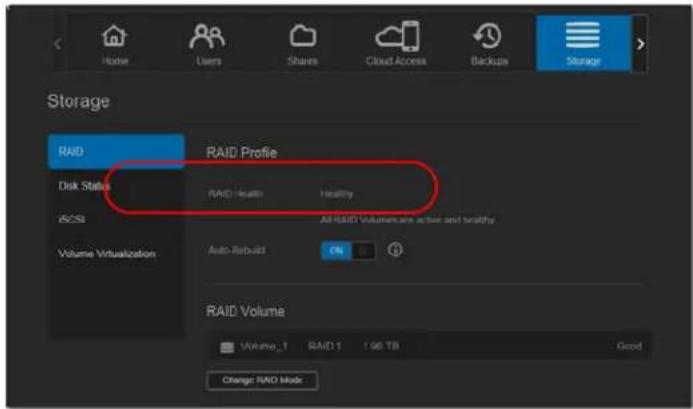This screenshot has width=693, height=409.
Task: Open Disk Status in the sidebar
Action: coord(84,186)
